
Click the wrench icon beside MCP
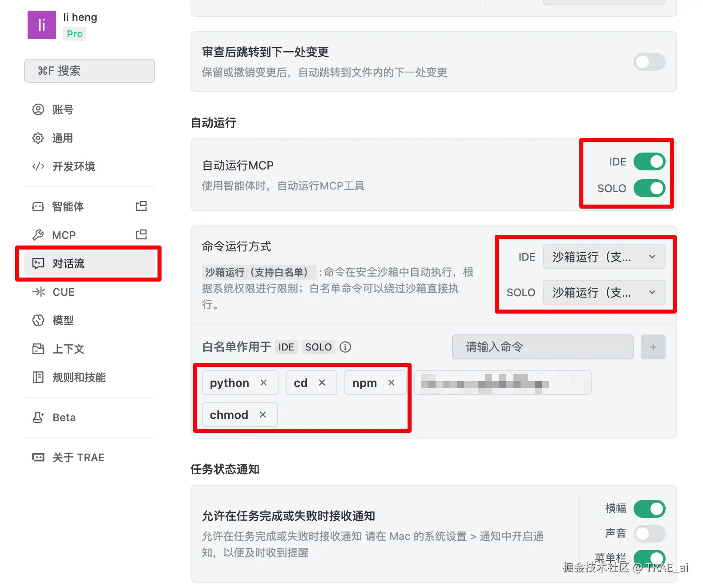click(38, 235)
